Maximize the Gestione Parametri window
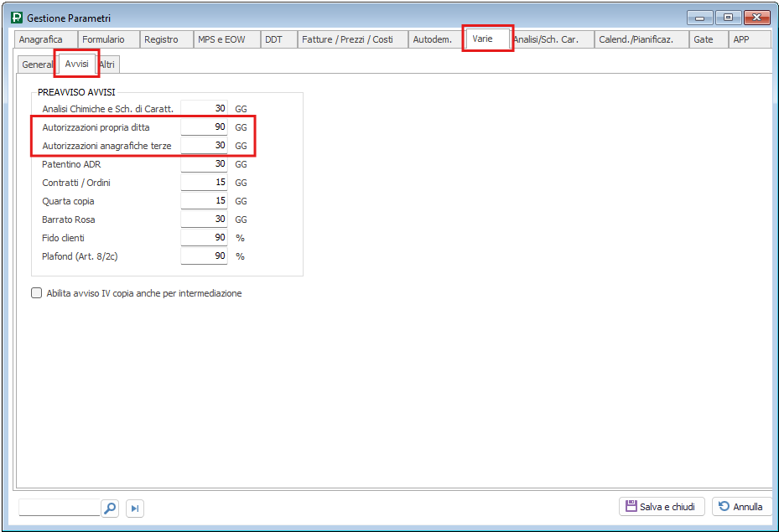The width and height of the screenshot is (779, 532). pyautogui.click(x=727, y=18)
